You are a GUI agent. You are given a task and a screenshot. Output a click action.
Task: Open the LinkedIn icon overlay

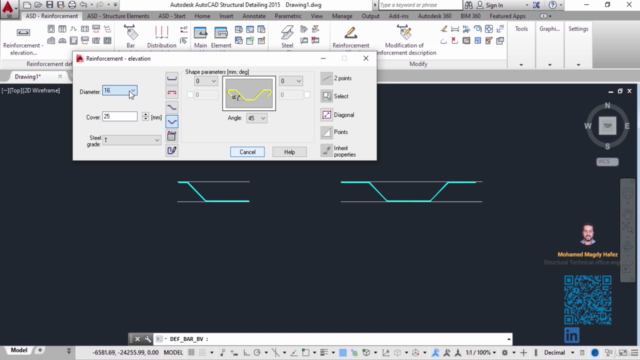[571, 336]
